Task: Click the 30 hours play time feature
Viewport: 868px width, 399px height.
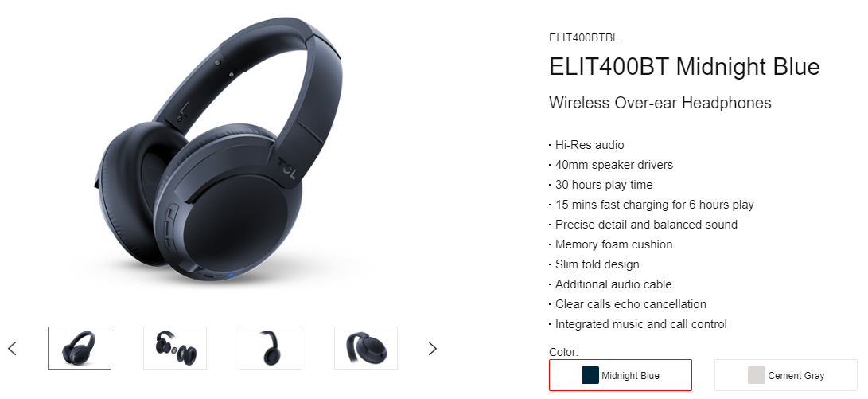Action: [601, 185]
